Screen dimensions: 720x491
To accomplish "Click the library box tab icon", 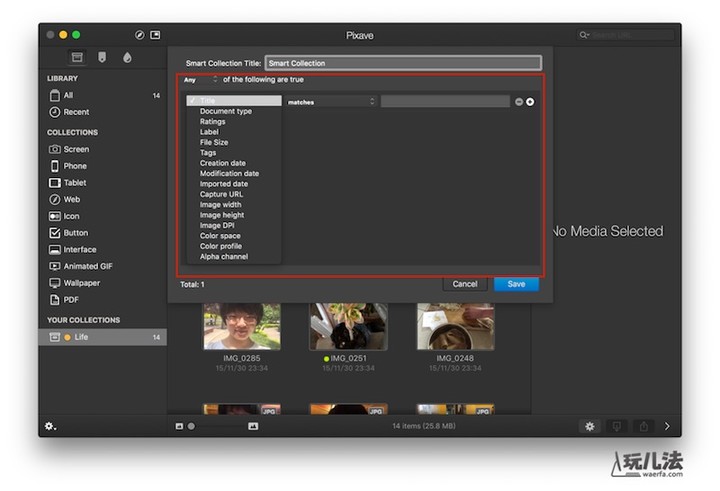I will pyautogui.click(x=76, y=57).
